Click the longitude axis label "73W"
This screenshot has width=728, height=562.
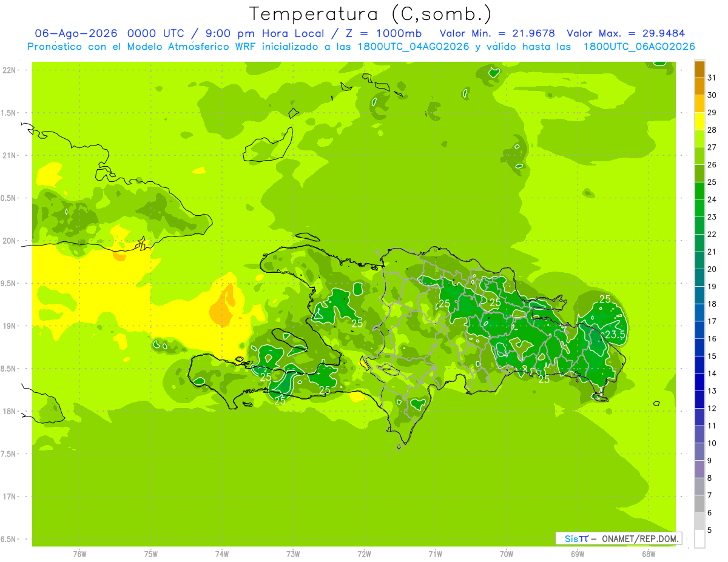click(x=293, y=554)
